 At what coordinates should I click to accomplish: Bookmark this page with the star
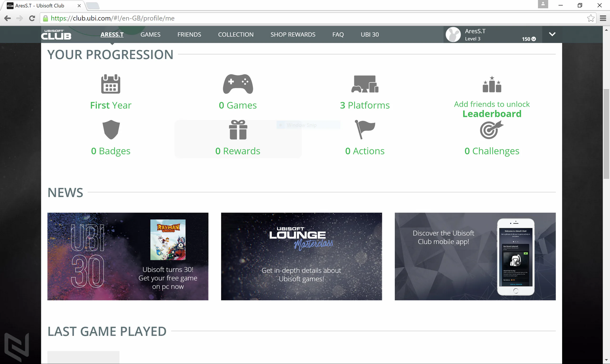(x=591, y=18)
